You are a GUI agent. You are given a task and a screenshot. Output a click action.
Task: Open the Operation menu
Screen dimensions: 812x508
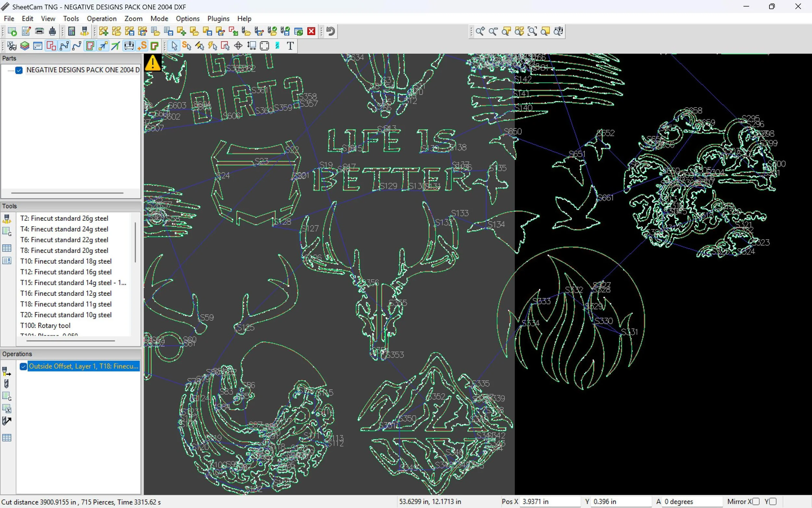tap(101, 19)
